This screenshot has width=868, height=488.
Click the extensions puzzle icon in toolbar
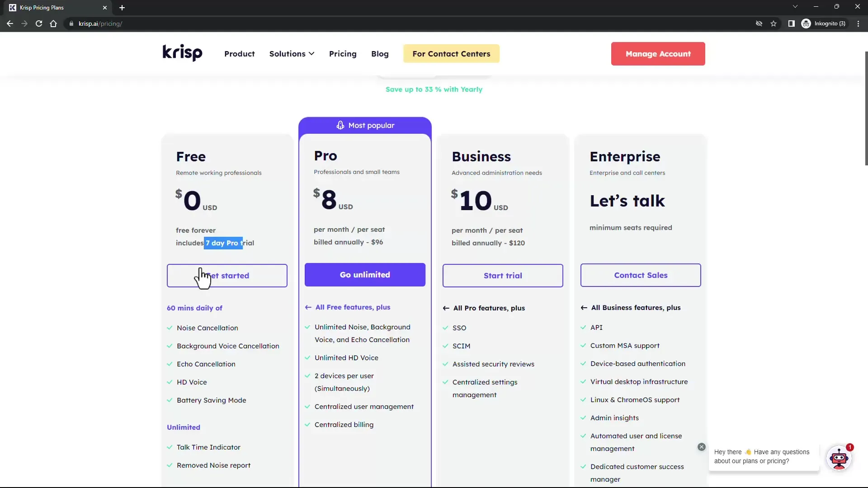click(x=792, y=23)
